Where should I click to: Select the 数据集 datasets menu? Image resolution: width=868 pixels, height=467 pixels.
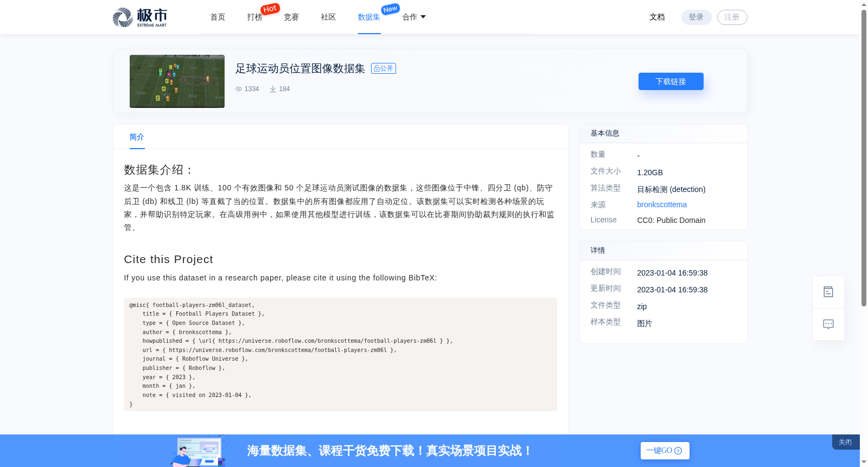[x=369, y=17]
